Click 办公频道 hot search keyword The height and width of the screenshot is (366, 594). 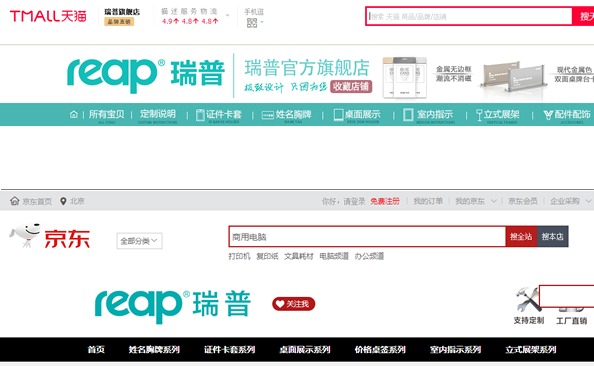click(369, 257)
